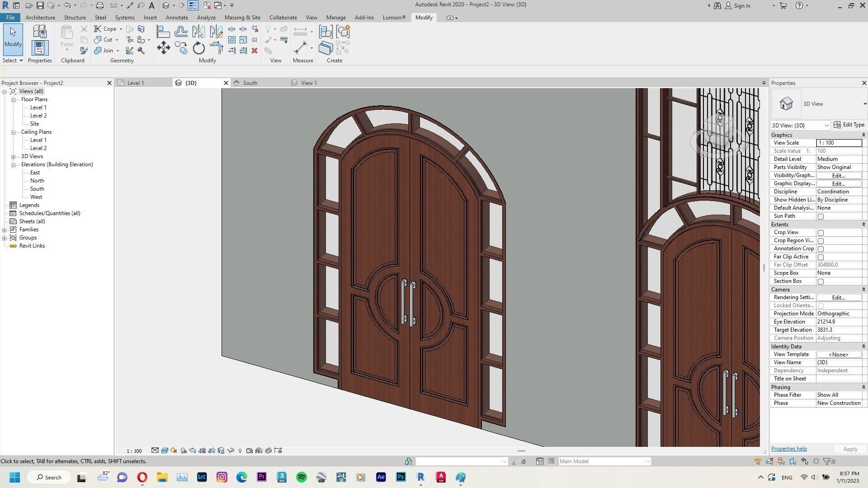Select the Mirror tool in the ribbon

coord(198,32)
